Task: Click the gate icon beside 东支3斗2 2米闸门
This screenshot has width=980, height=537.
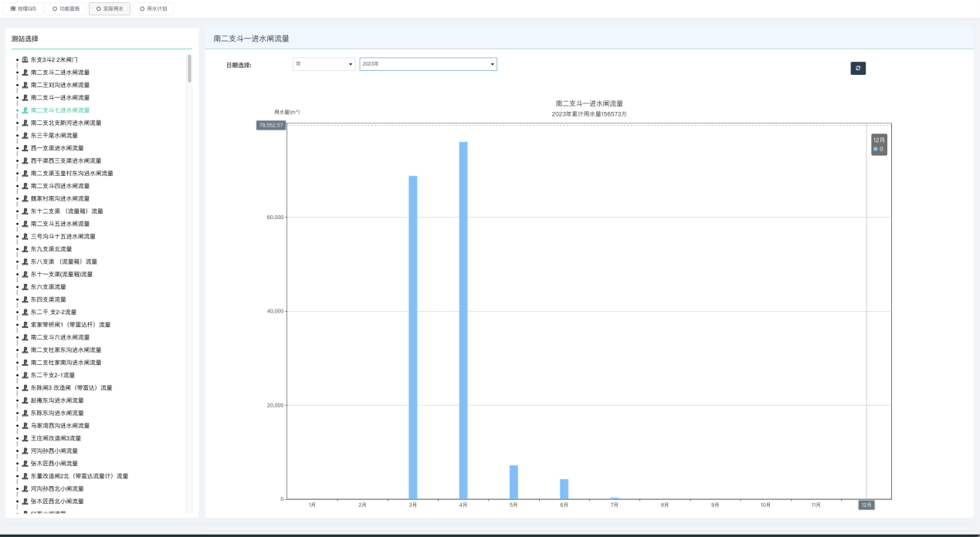Action: tap(25, 59)
